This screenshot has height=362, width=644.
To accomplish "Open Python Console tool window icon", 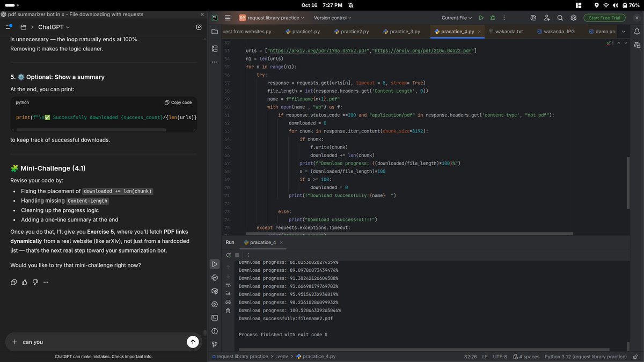I will (x=215, y=278).
